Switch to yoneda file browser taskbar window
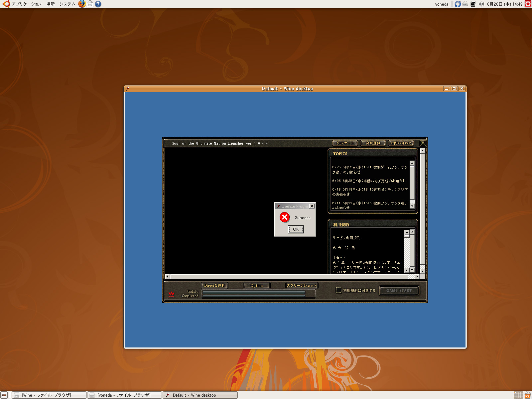The width and height of the screenshot is (532, 399). 124,395
